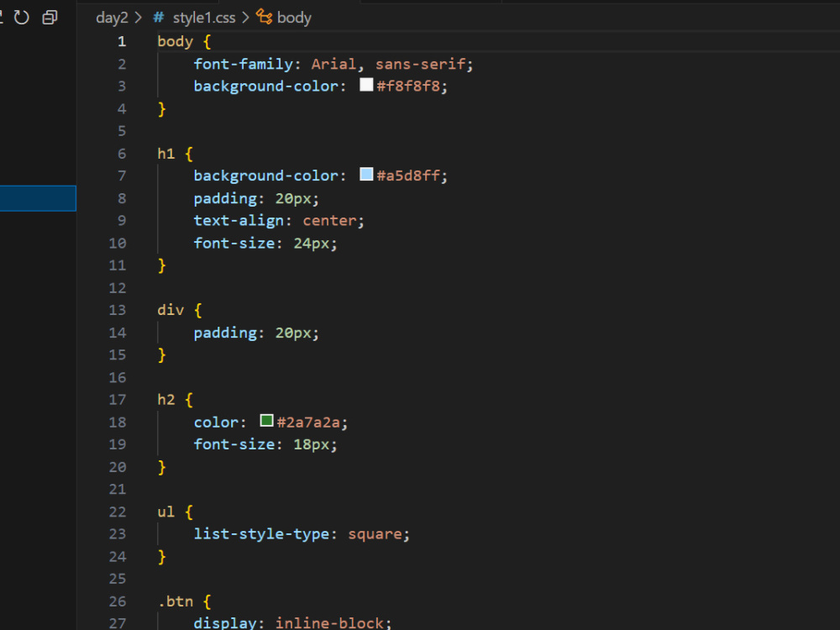This screenshot has width=840, height=630.
Task: Click the refresh explorer icon
Action: [x=22, y=17]
